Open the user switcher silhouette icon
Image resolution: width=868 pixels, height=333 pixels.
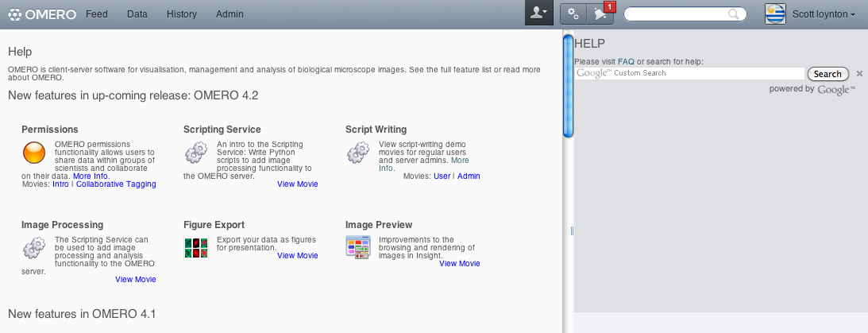tap(538, 14)
